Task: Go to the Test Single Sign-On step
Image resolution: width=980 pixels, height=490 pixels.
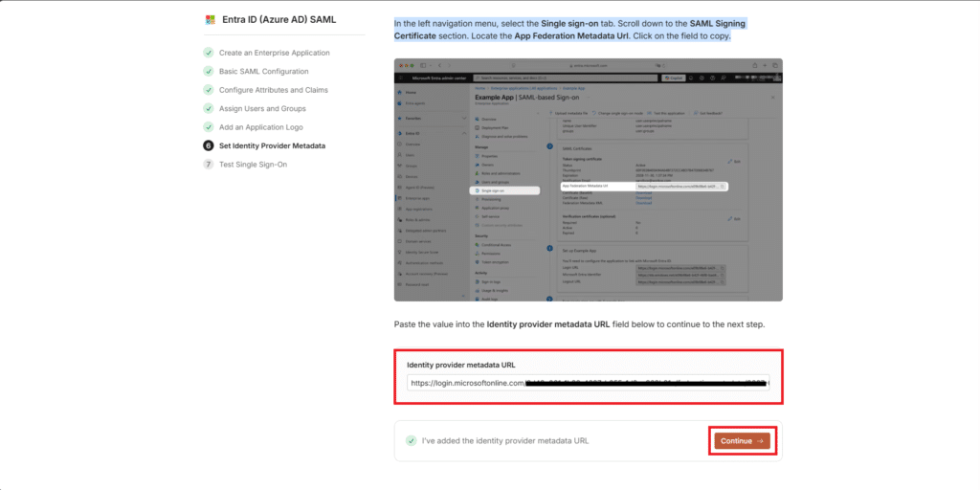Action: [x=253, y=165]
